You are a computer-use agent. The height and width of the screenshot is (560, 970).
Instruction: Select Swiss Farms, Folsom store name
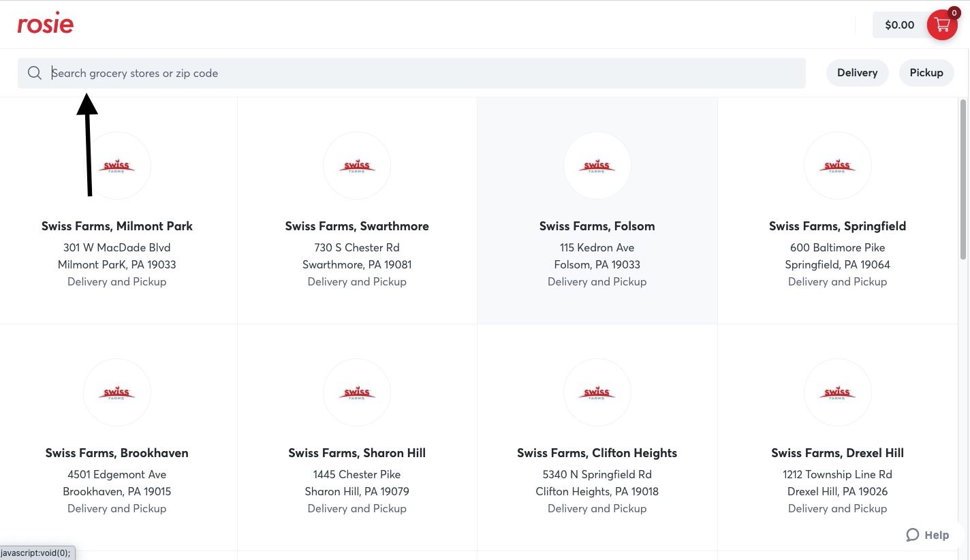click(x=597, y=226)
